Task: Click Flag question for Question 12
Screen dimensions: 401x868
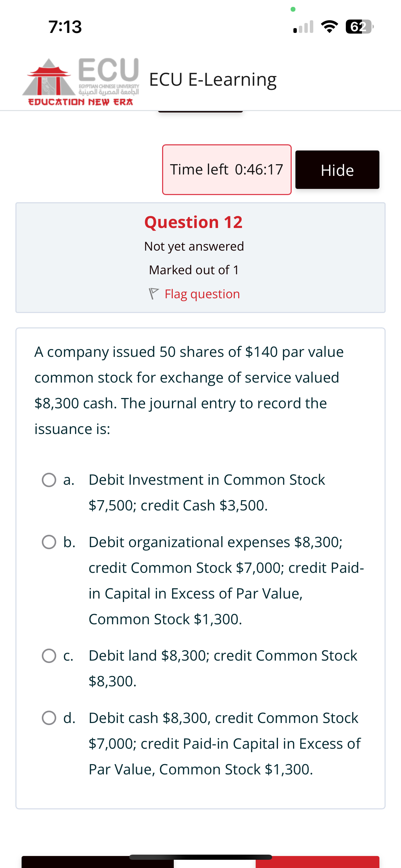Action: [202, 293]
